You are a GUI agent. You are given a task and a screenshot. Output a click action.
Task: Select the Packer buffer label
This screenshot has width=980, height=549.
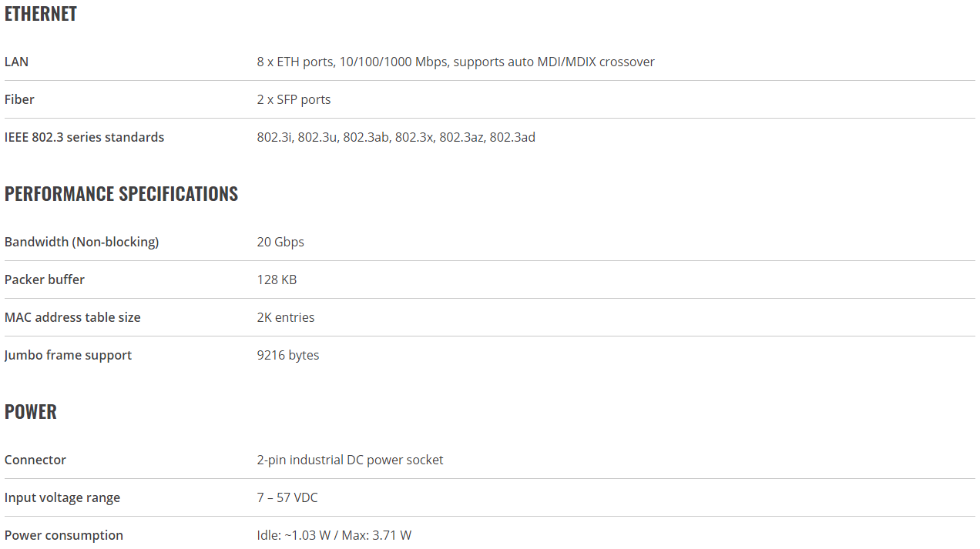click(45, 280)
